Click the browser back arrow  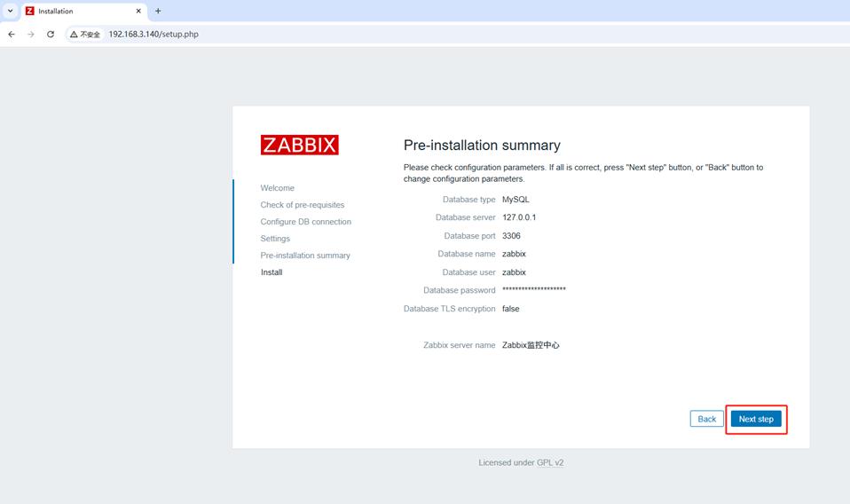[12, 34]
